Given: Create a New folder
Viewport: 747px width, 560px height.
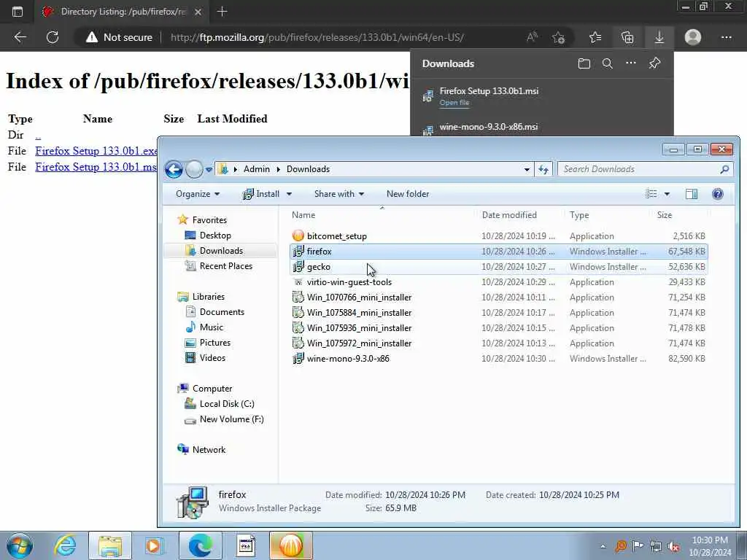Looking at the screenshot, I should (x=408, y=194).
